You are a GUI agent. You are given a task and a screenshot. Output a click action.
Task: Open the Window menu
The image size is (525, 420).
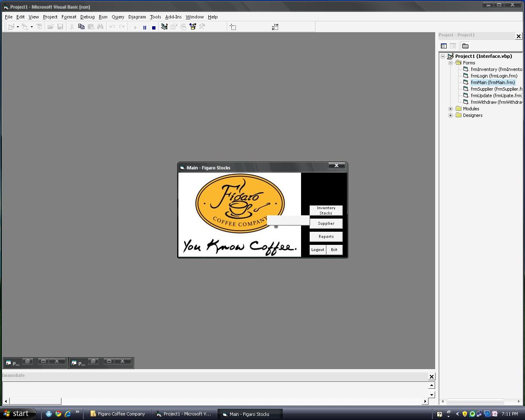pyautogui.click(x=194, y=17)
